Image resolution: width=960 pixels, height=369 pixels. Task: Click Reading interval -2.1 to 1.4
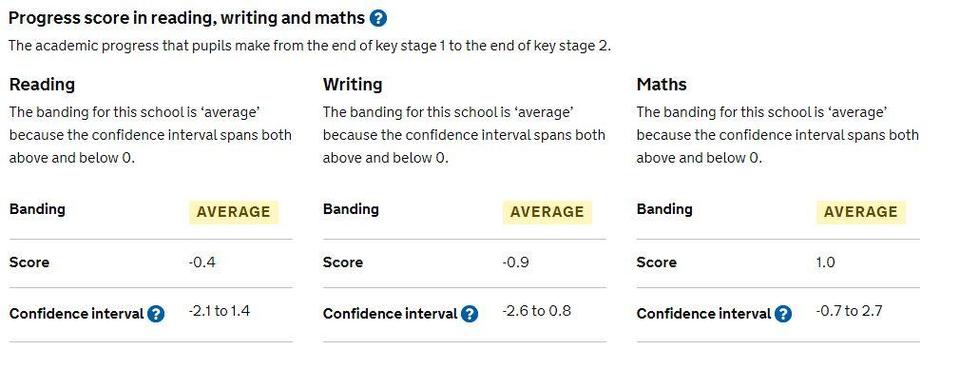(x=219, y=311)
